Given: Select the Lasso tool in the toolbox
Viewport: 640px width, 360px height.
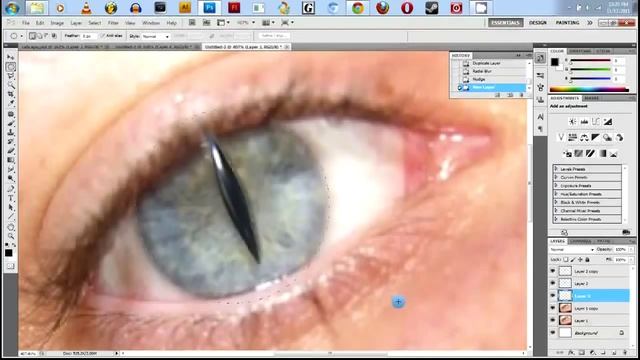Looking at the screenshot, I should (x=11, y=76).
